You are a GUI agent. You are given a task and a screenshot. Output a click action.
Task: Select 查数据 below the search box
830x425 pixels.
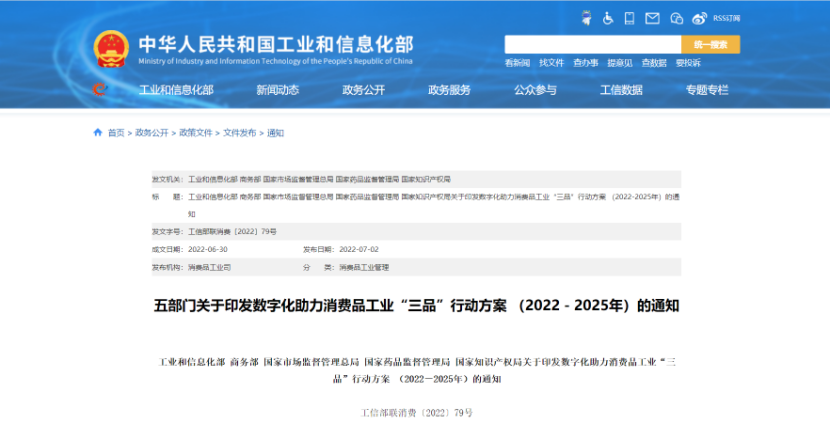click(x=654, y=63)
